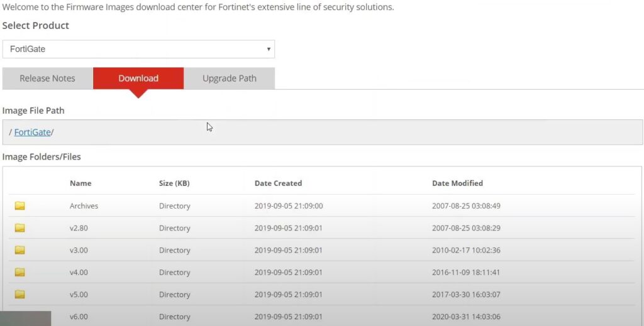Image resolution: width=644 pixels, height=326 pixels.
Task: Select modified date 2007-08-25 03:08:29
Action: tap(466, 228)
